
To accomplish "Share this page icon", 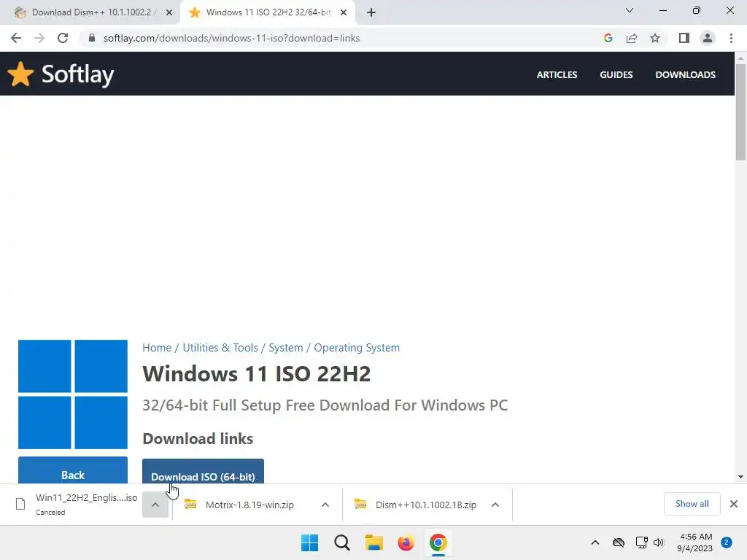I will [632, 38].
